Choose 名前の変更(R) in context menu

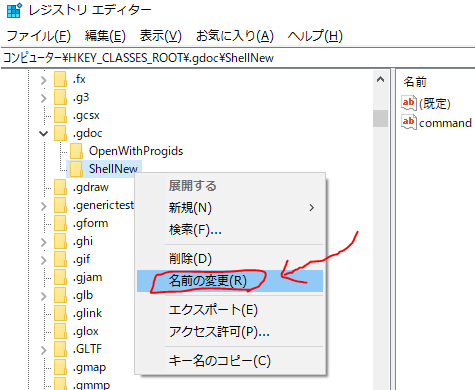230,281
